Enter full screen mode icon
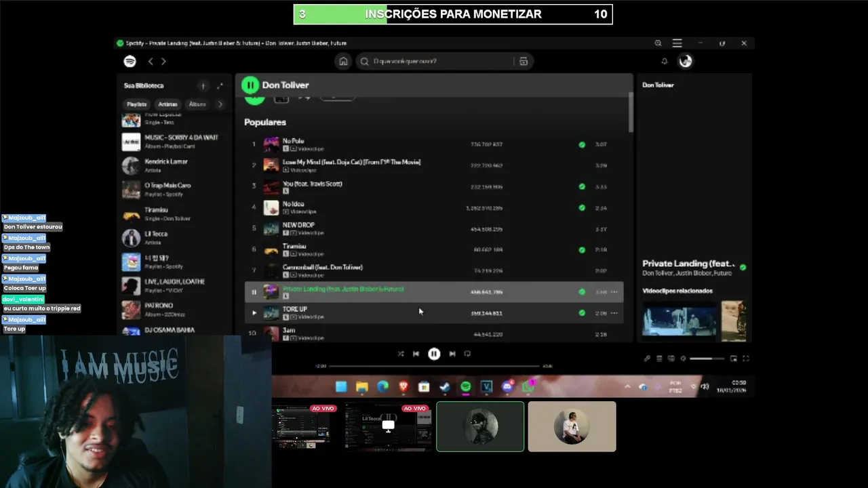 [x=746, y=359]
